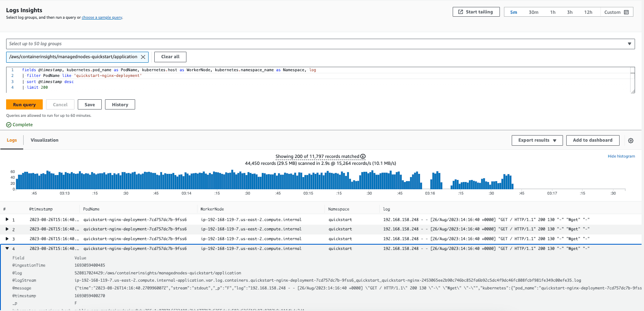Click the PodName column header
The height and width of the screenshot is (311, 644).
pyautogui.click(x=91, y=209)
